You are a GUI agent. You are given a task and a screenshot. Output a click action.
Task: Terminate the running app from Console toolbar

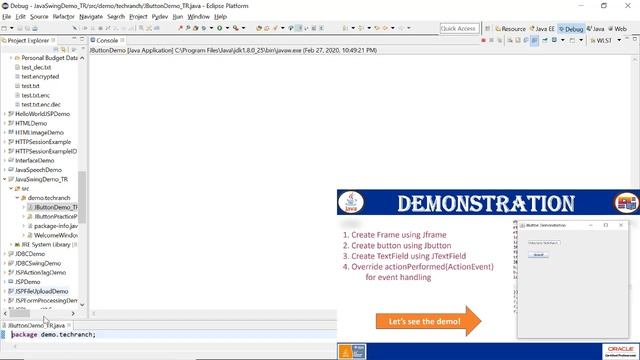pyautogui.click(x=483, y=40)
